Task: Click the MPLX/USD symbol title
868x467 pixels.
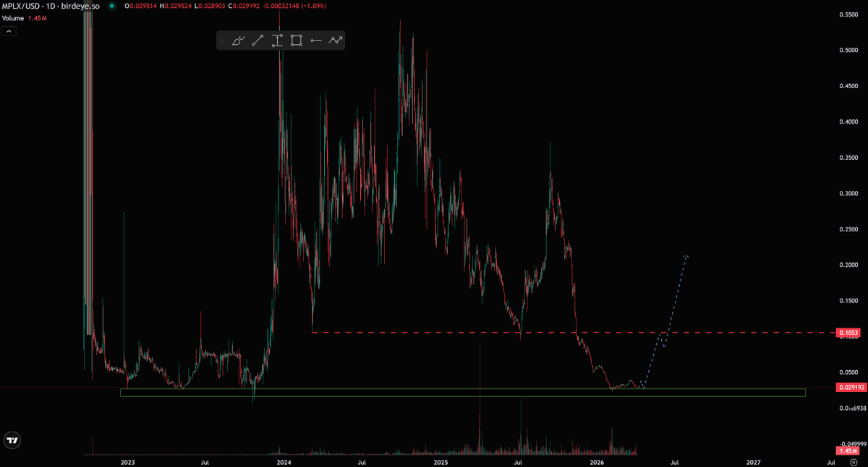Action: (x=23, y=6)
